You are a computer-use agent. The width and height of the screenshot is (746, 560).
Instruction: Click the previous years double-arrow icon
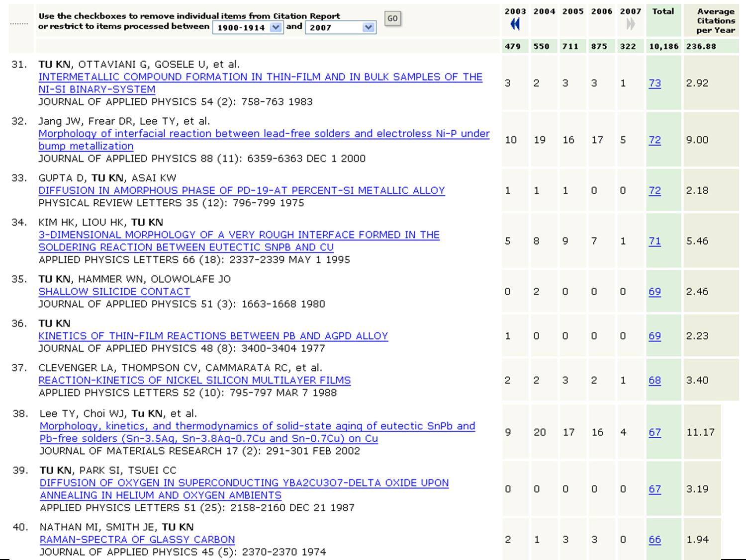(515, 23)
